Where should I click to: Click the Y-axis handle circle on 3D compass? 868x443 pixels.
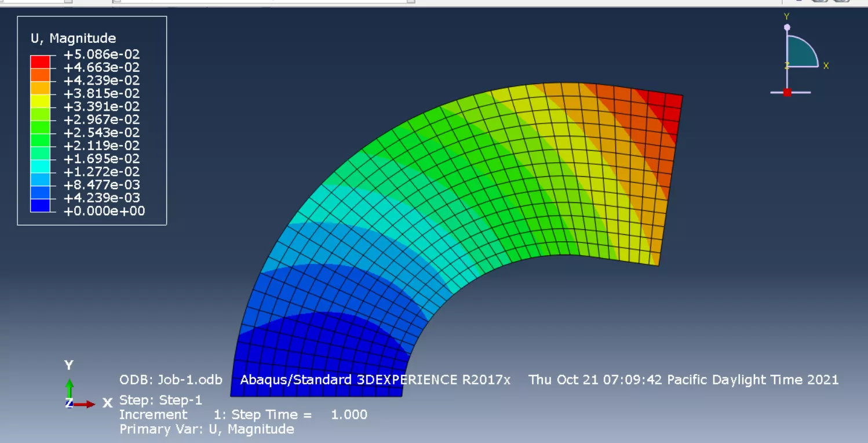pos(787,27)
